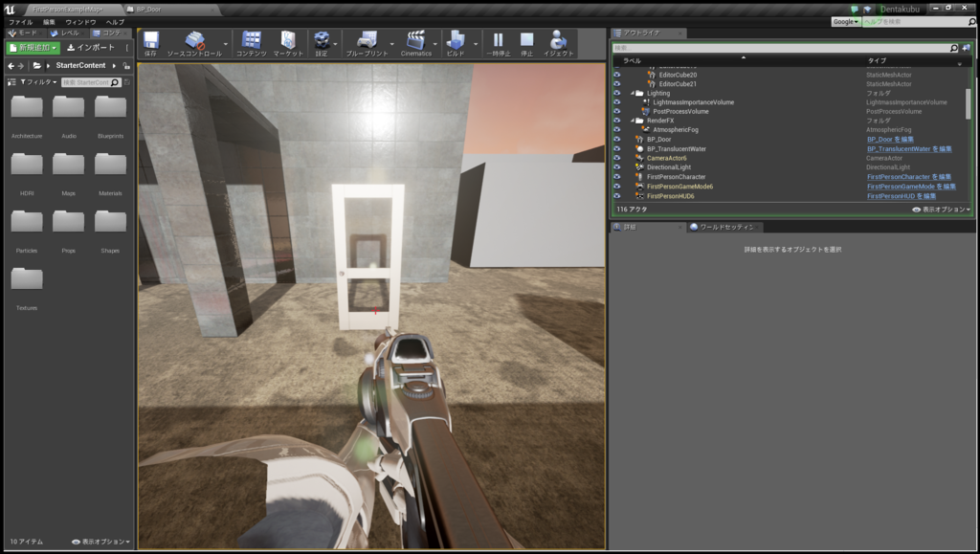Viewport: 980px width, 554px height.
Task: Toggle visibility of EditorCube20
Action: [x=617, y=75]
